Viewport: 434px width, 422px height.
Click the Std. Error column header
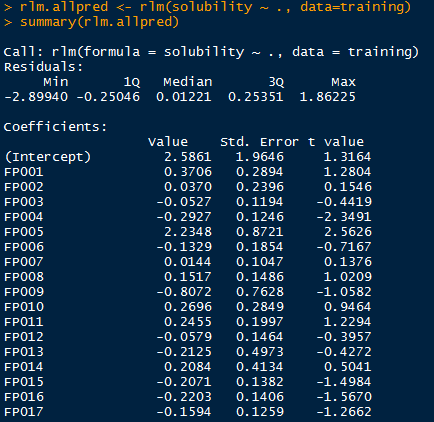[x=259, y=142]
